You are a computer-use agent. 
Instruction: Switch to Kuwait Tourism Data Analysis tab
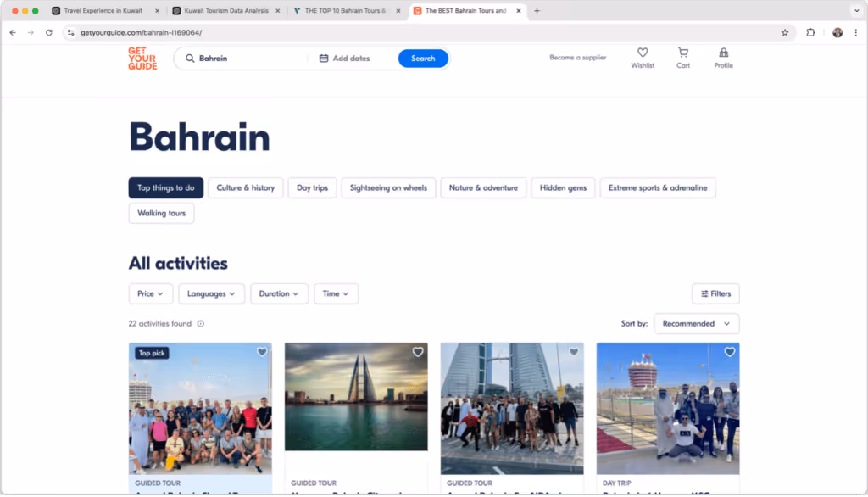225,10
